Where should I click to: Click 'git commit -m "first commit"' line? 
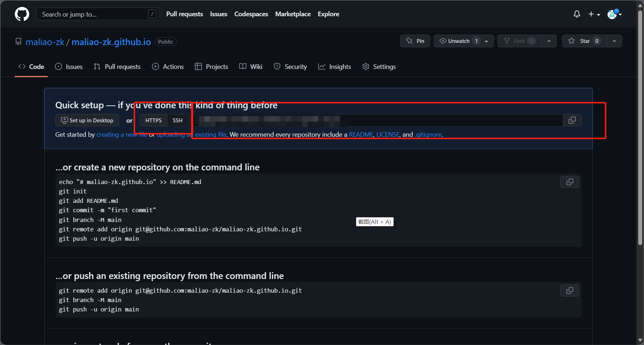click(108, 210)
